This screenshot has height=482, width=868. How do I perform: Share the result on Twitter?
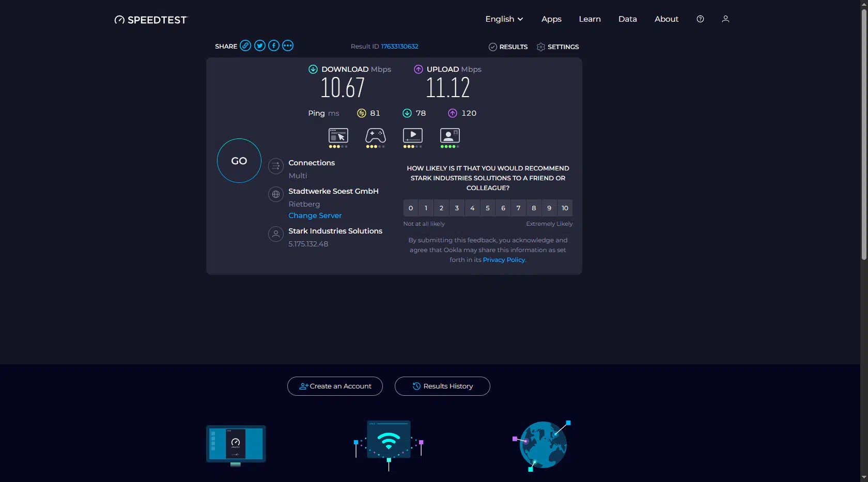(260, 45)
